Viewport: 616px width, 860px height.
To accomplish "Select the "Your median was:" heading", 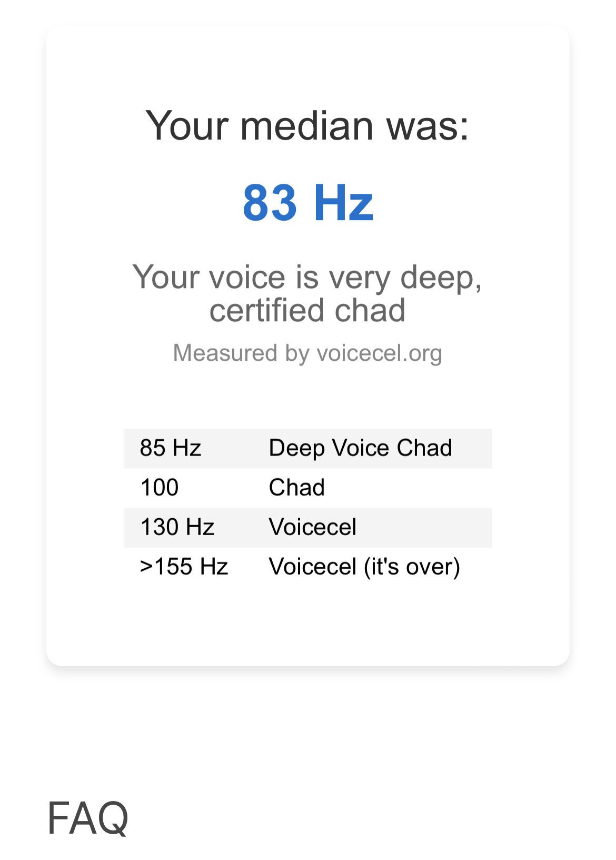I will coord(307,126).
